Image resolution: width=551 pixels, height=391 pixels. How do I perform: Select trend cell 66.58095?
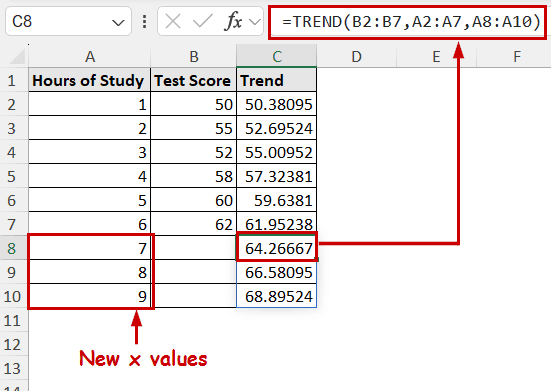[277, 272]
